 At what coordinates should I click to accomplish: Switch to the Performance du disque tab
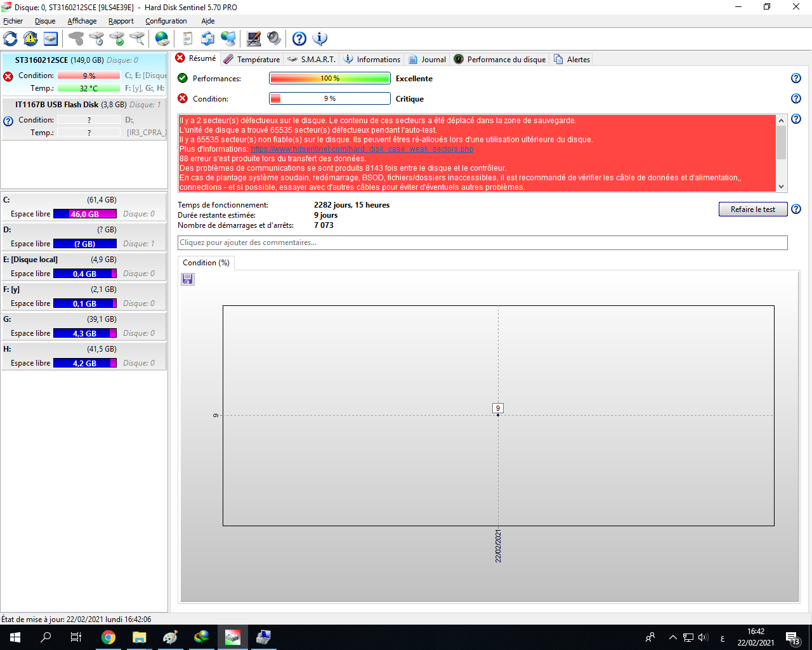pos(500,59)
